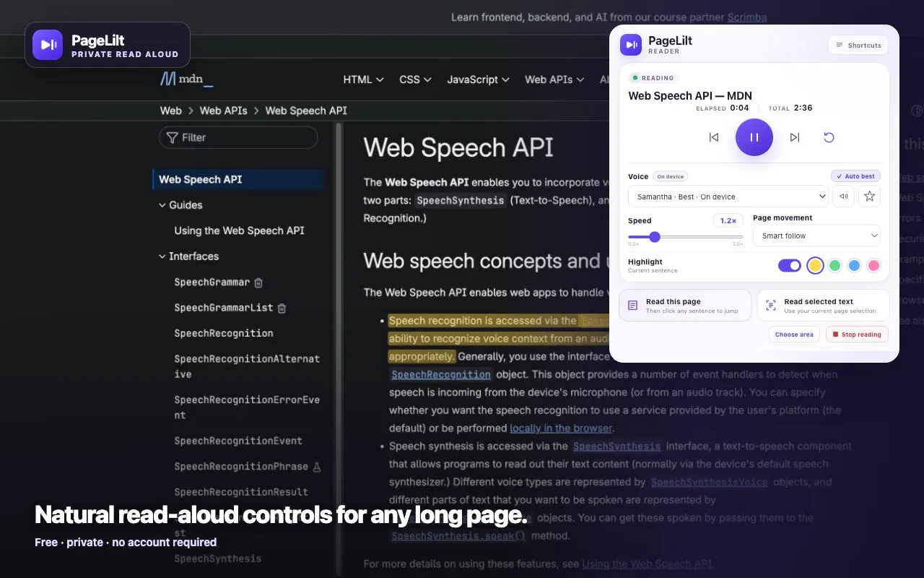Turn off the Highlight switch

[x=790, y=265]
